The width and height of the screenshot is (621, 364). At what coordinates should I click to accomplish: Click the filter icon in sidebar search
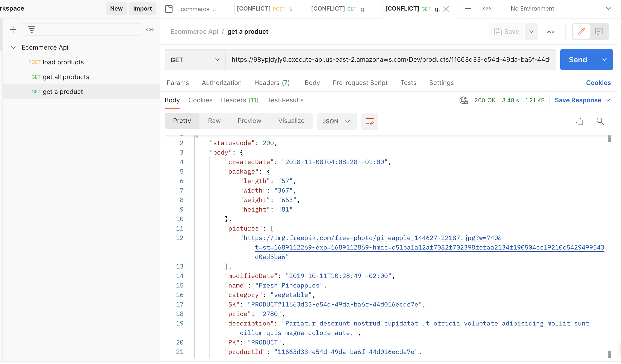point(32,30)
